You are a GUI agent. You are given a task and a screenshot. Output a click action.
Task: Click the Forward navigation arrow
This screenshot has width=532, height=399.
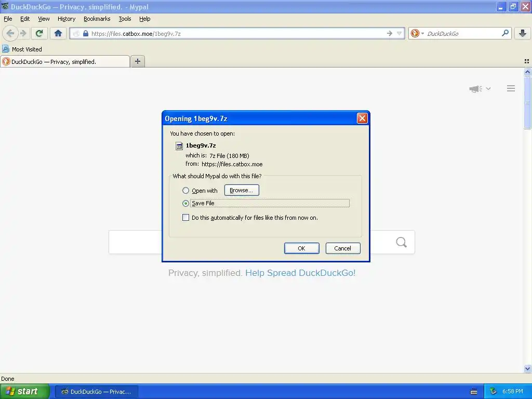click(x=23, y=33)
